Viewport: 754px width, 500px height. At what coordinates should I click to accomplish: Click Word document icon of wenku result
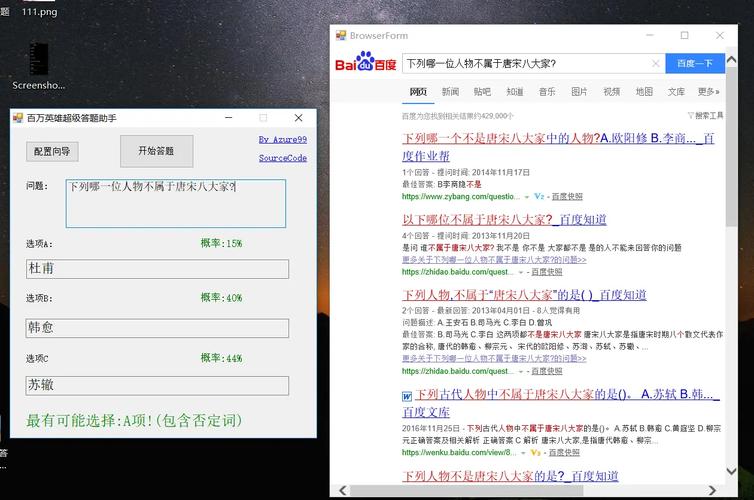[407, 396]
